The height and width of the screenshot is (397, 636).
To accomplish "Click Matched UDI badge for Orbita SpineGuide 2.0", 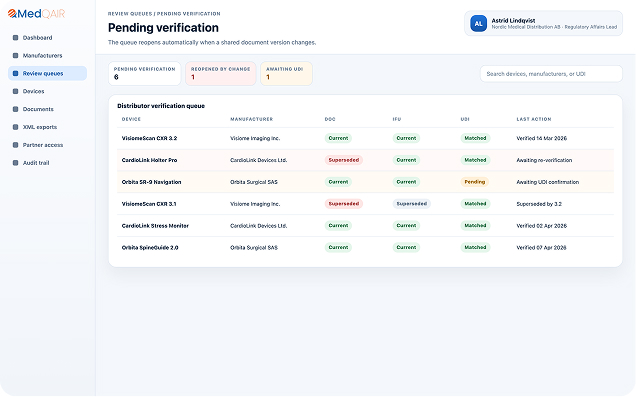I will (475, 247).
